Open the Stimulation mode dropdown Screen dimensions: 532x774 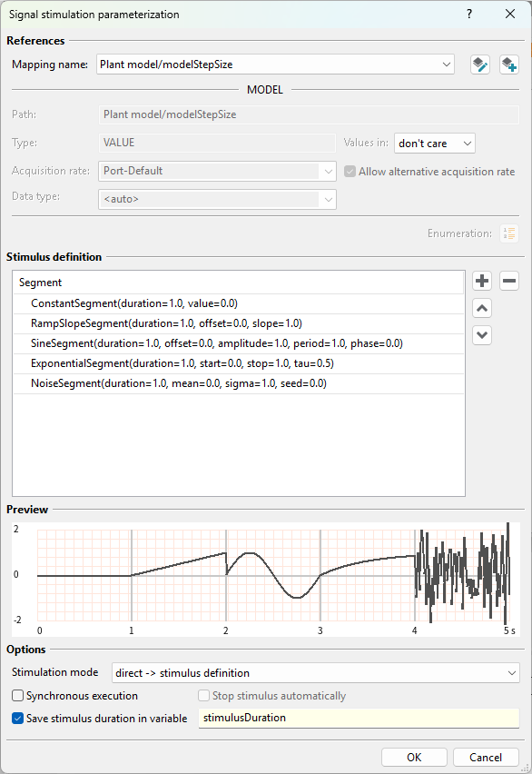(316, 673)
